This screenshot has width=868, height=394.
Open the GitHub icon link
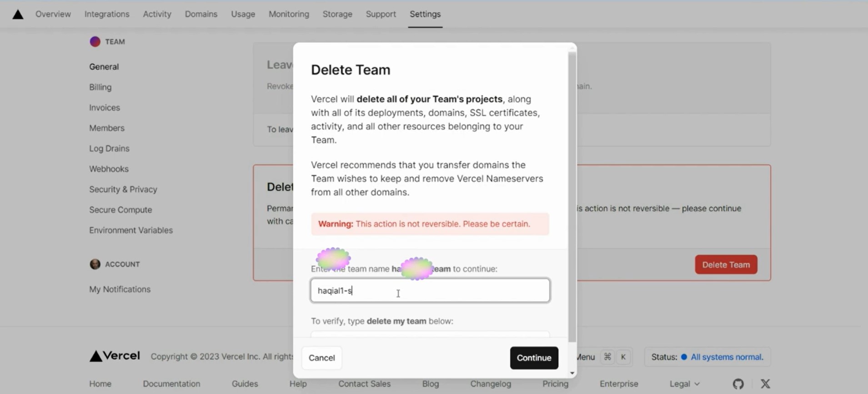(x=738, y=384)
